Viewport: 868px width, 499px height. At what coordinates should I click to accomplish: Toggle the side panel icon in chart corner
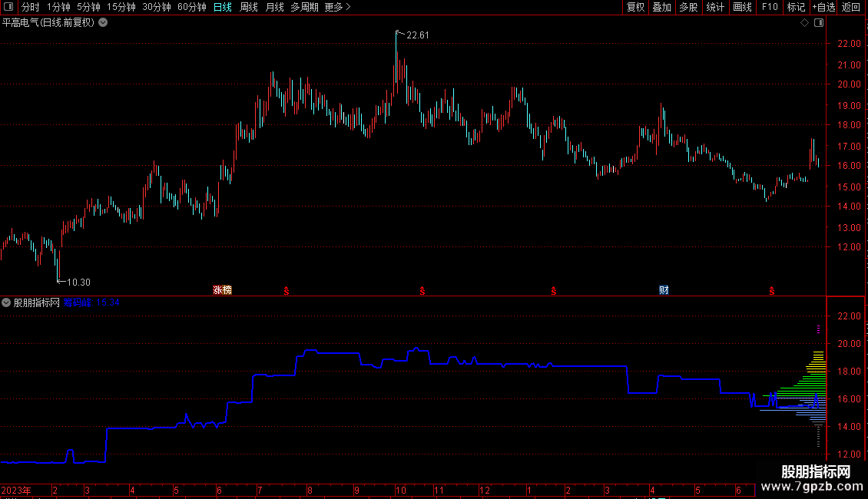819,23
